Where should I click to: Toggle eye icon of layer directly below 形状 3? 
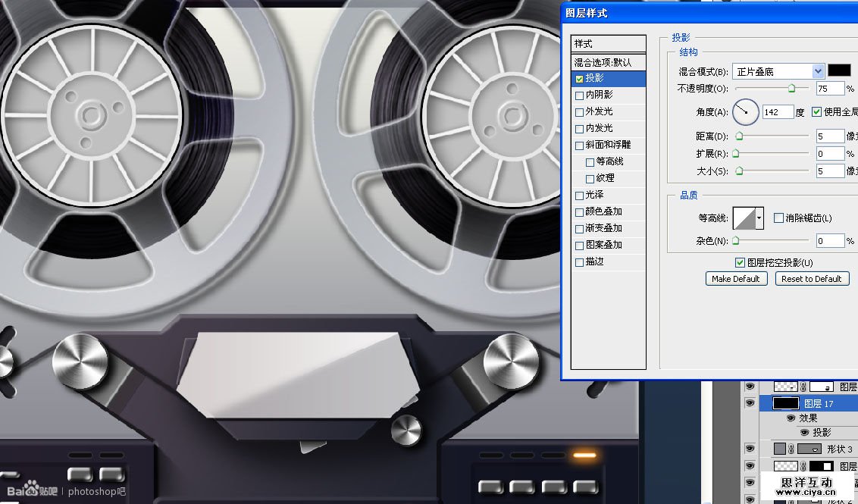pyautogui.click(x=750, y=465)
